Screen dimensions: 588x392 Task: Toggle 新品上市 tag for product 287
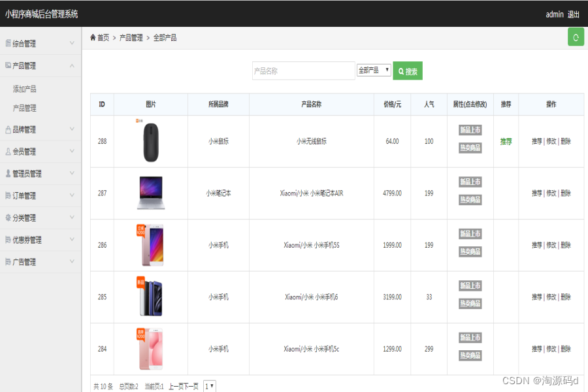(470, 182)
